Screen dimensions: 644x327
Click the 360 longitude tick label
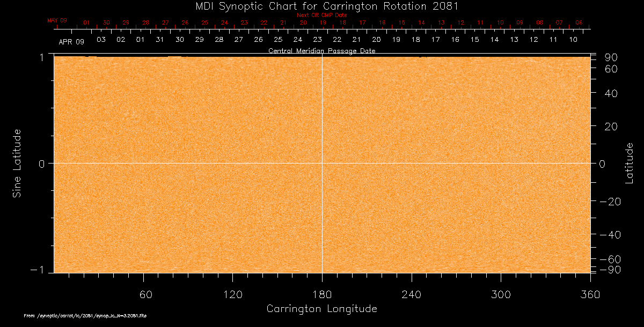click(x=590, y=294)
